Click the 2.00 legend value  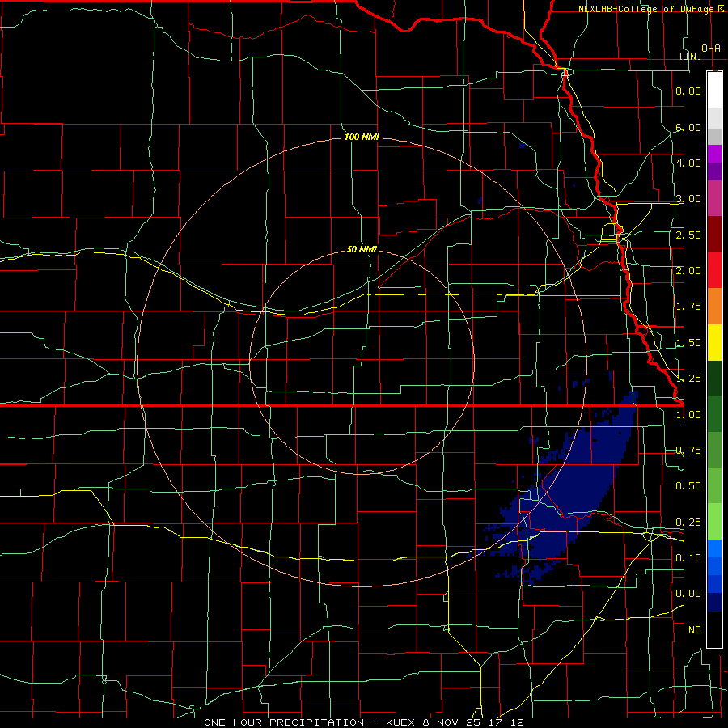click(x=688, y=271)
